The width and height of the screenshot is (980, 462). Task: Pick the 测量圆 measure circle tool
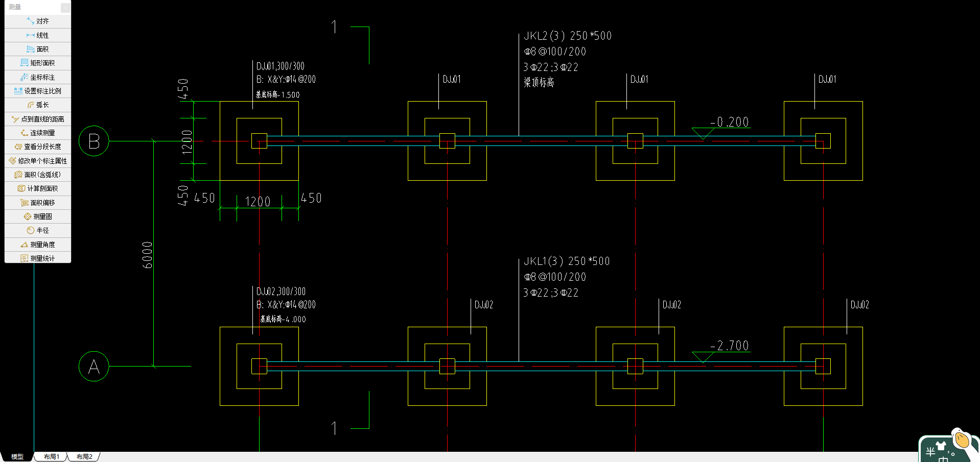(38, 216)
